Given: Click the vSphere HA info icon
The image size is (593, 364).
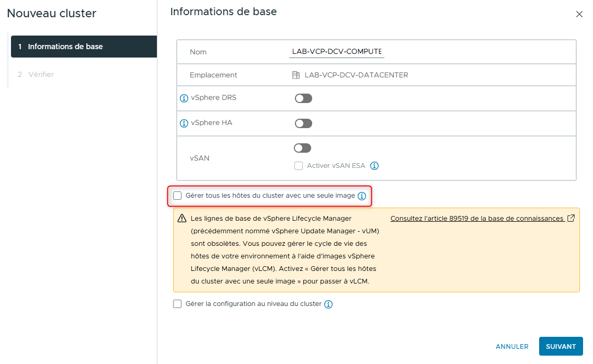Looking at the screenshot, I should (184, 123).
